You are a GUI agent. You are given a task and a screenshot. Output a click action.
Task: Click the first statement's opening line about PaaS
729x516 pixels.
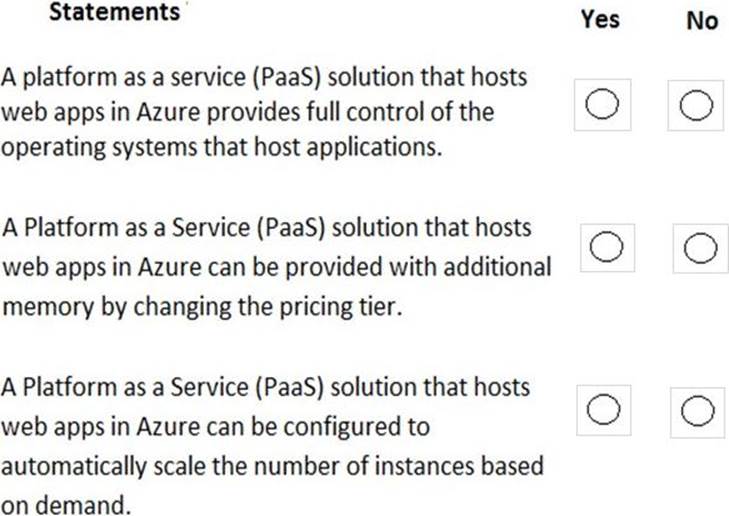264,78
